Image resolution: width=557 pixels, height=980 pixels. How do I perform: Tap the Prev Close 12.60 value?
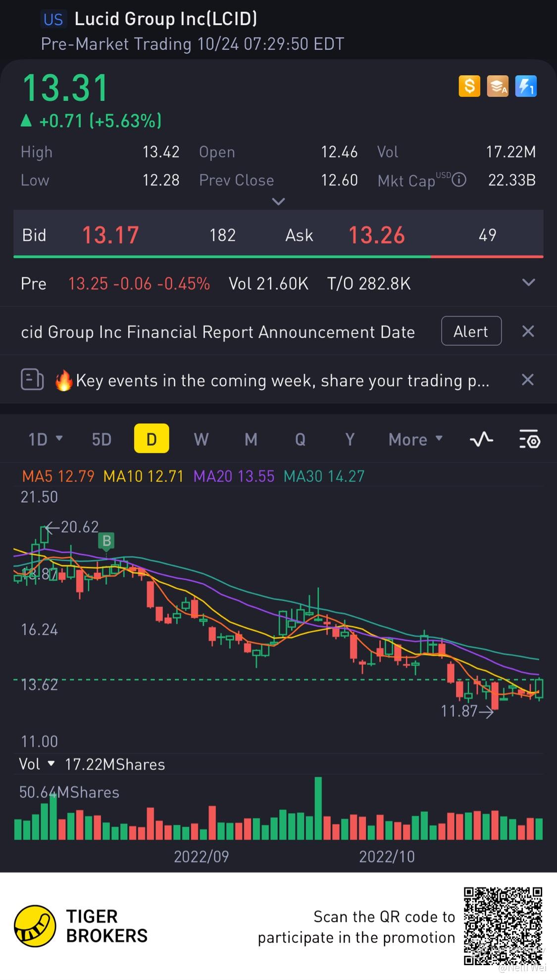point(339,180)
